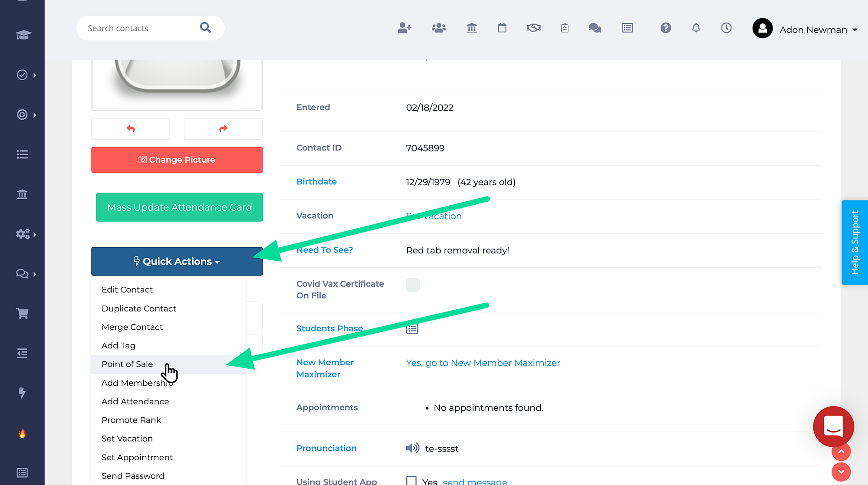Open the Help question mark icon
The width and height of the screenshot is (868, 485).
pyautogui.click(x=665, y=28)
